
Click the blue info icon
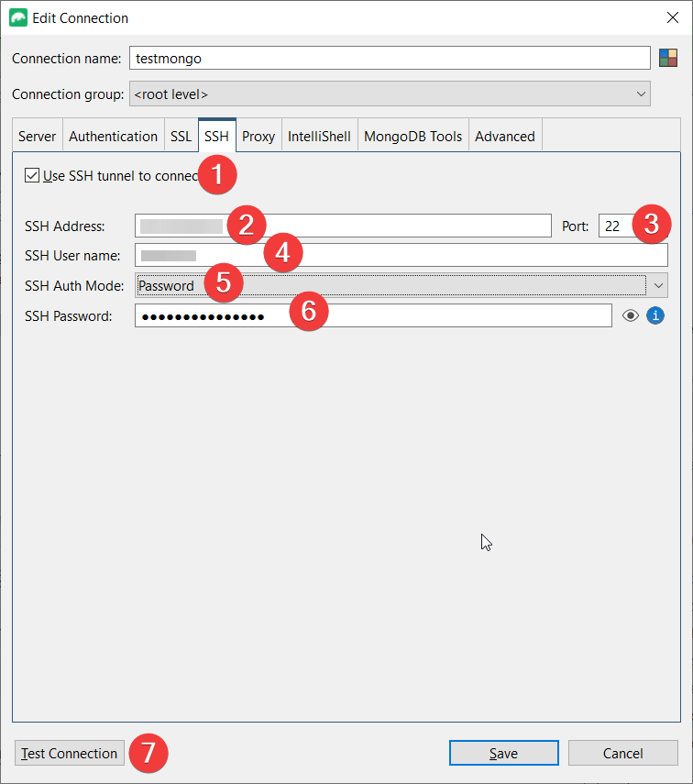point(655,316)
